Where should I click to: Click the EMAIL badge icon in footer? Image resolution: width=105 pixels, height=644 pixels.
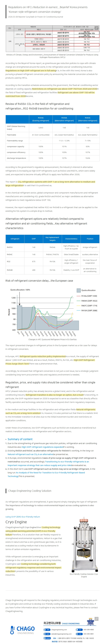pyautogui.click(x=47, y=634)
